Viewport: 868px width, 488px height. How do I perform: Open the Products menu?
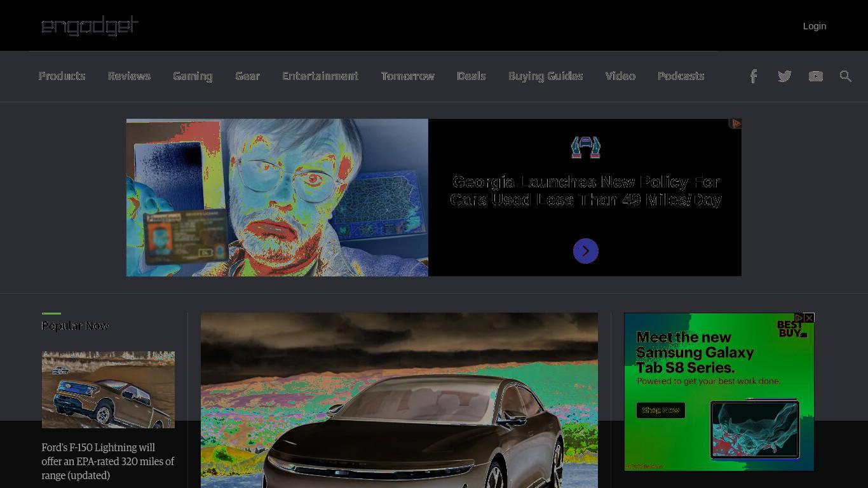(62, 76)
